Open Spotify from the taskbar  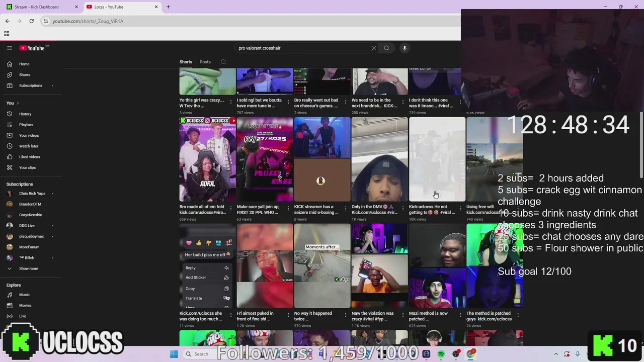[x=441, y=354]
